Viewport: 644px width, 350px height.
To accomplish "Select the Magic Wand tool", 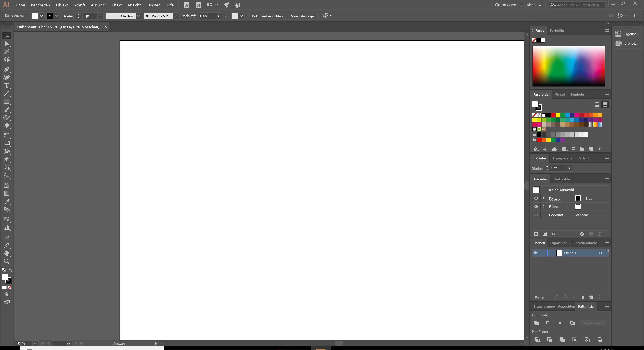I will click(7, 52).
